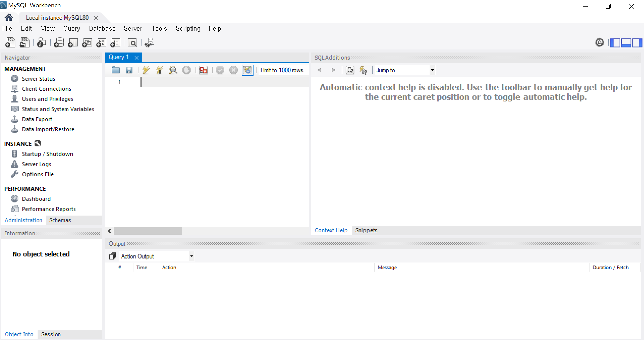Stop the running query hand icon
This screenshot has height=340, width=644.
[x=187, y=70]
